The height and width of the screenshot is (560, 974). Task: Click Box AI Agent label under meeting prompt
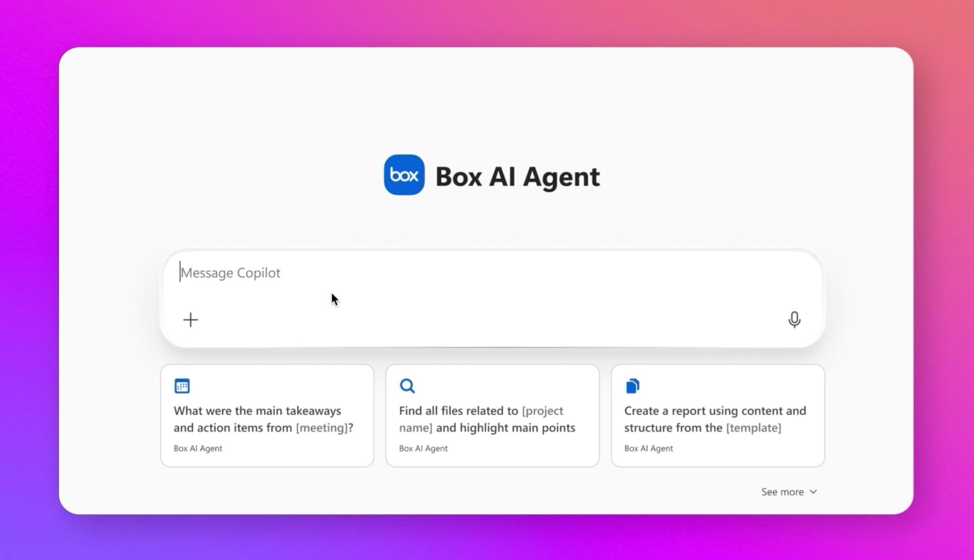point(198,448)
